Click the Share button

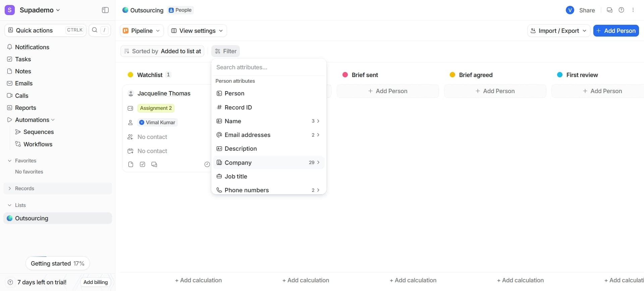(587, 10)
